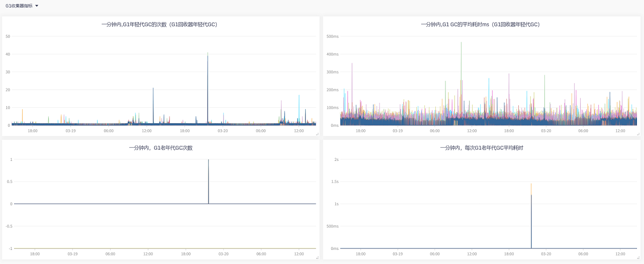Image resolution: width=644 pixels, height=264 pixels.
Task: Open the G1老年代GC次数 panel title menu
Action: [160, 148]
